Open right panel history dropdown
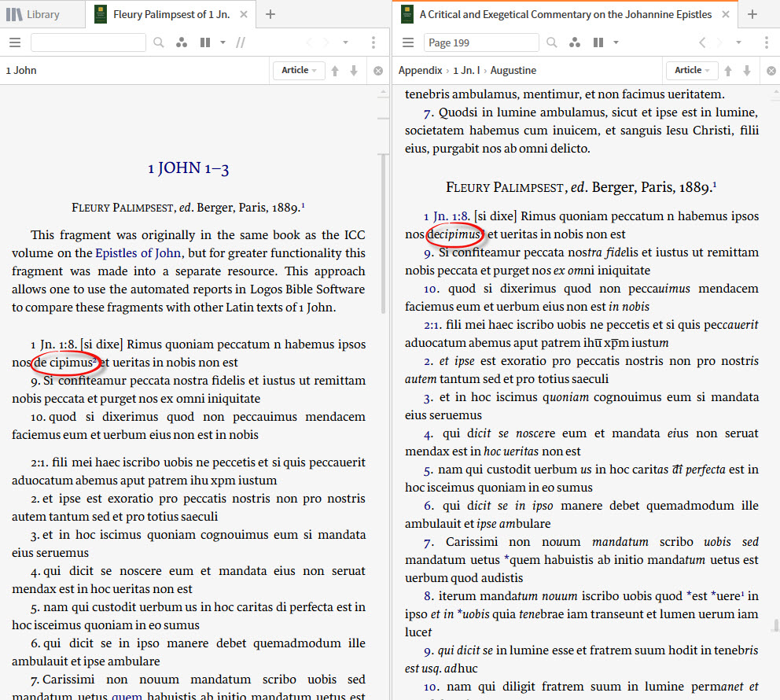Screen dimensions: 780x700 [738, 42]
